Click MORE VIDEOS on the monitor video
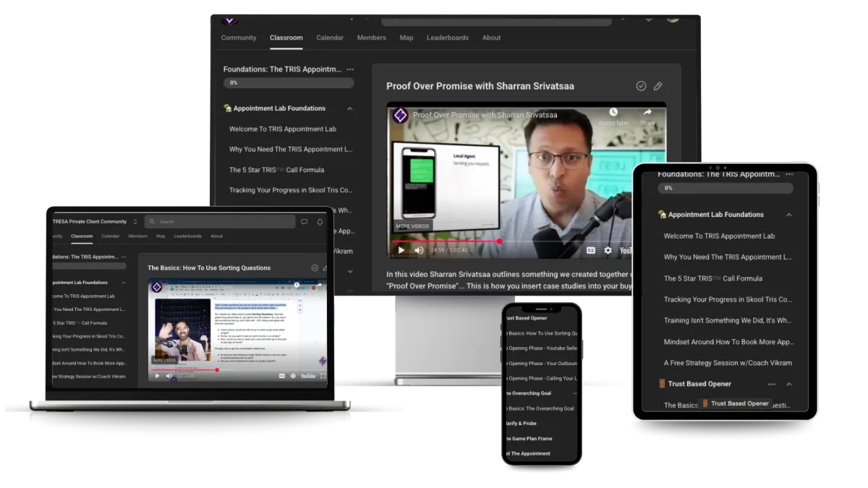The image size is (868, 488). [412, 226]
